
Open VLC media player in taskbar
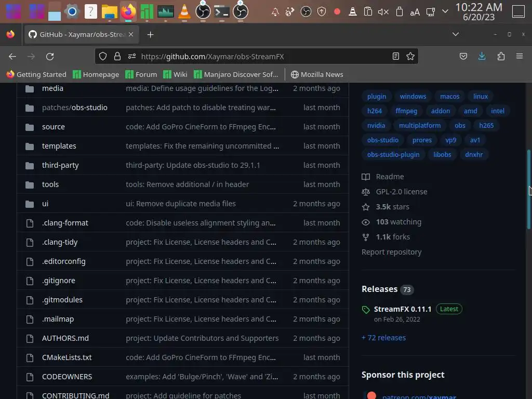click(184, 11)
